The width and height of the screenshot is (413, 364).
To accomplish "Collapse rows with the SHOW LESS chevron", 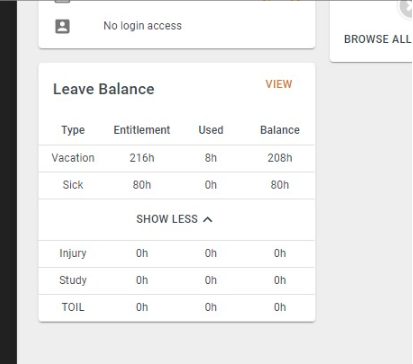I will click(208, 219).
